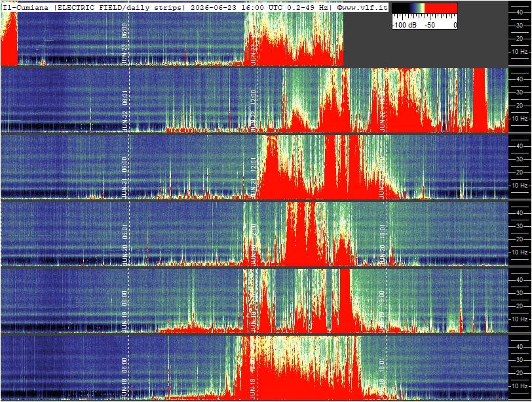Click the JUN-23 06:00 time marker
Image resolution: width=532 pixels, height=402 pixels.
tap(124, 44)
